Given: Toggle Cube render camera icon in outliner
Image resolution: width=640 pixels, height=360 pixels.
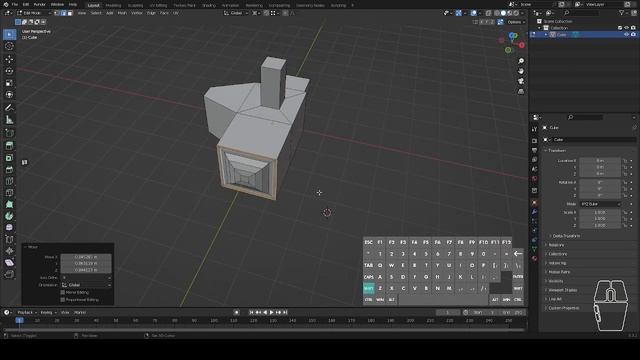Looking at the screenshot, I should [633, 35].
